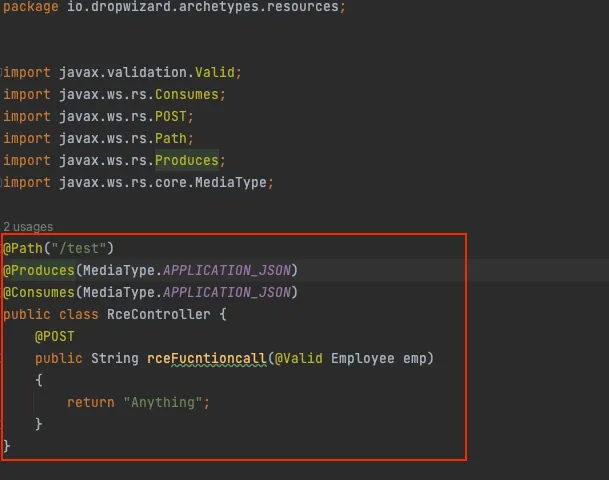Click the underlined rceFucntioncall method name
Image resolution: width=609 pixels, height=480 pixels.
pos(207,358)
